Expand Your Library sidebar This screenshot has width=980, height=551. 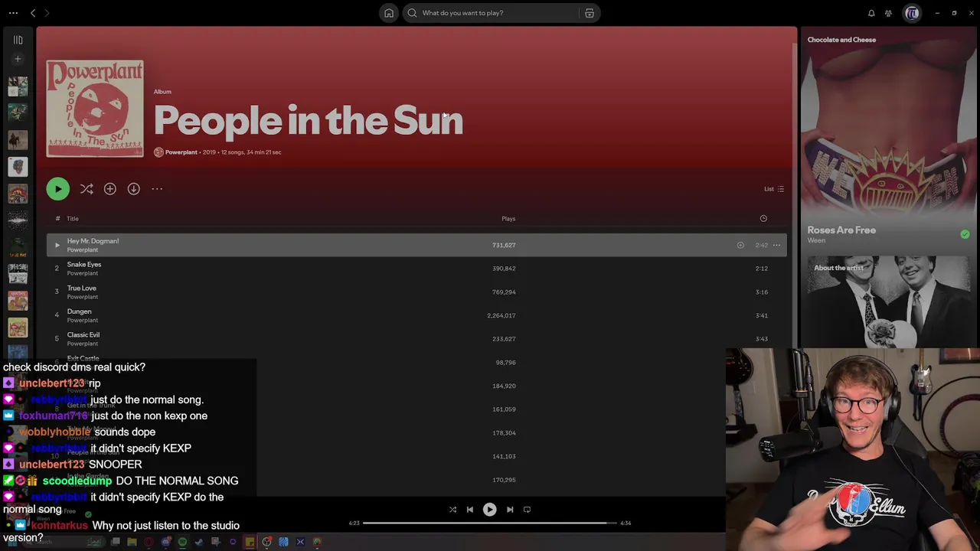click(18, 40)
